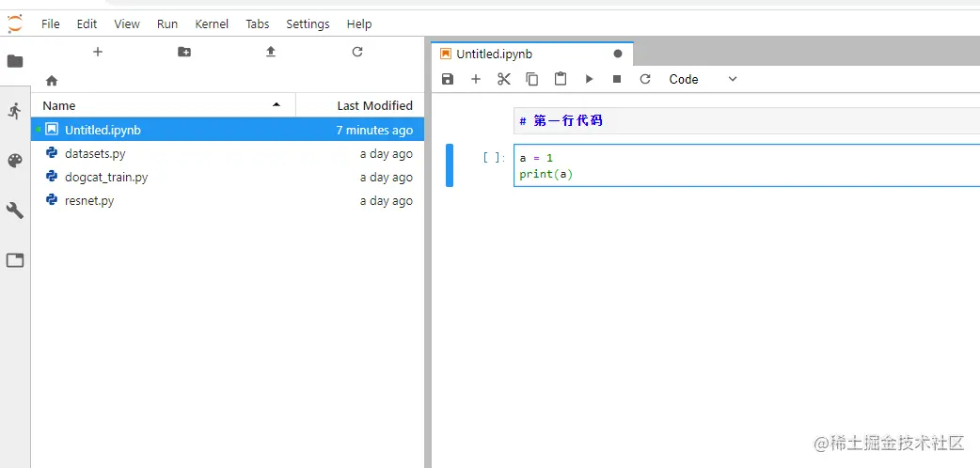Open the Run menu
Viewport: 980px width, 468px height.
coord(167,23)
